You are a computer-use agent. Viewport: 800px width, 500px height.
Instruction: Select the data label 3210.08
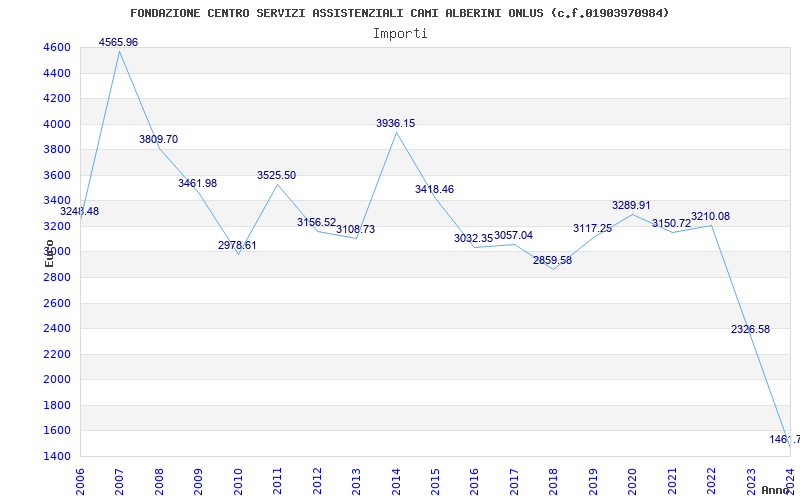pyautogui.click(x=711, y=216)
